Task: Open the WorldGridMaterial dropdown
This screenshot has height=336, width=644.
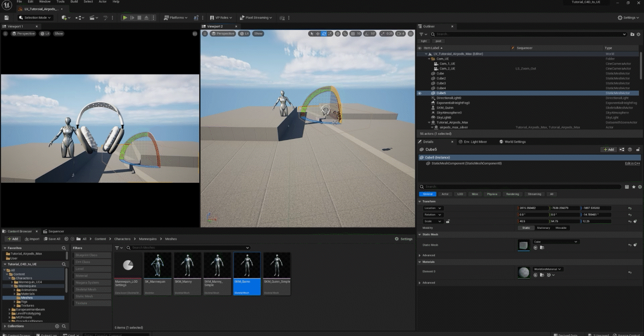Action: pos(547,269)
